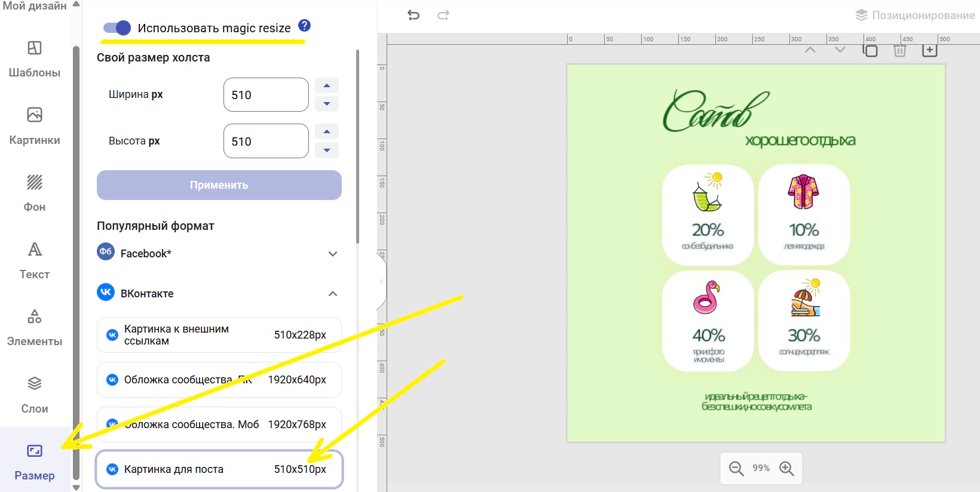980x492 pixels.
Task: Open magic resize help question mark
Action: (x=304, y=26)
